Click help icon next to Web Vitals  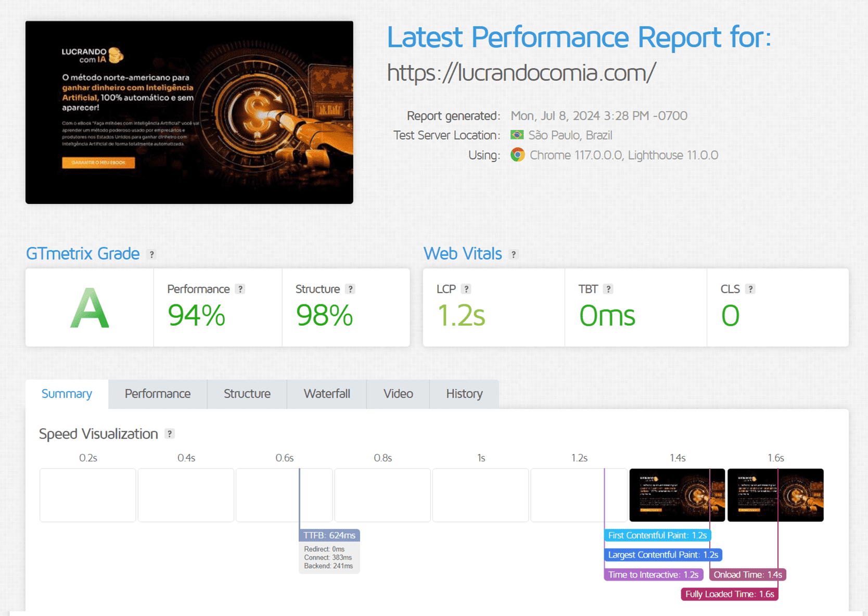point(514,254)
